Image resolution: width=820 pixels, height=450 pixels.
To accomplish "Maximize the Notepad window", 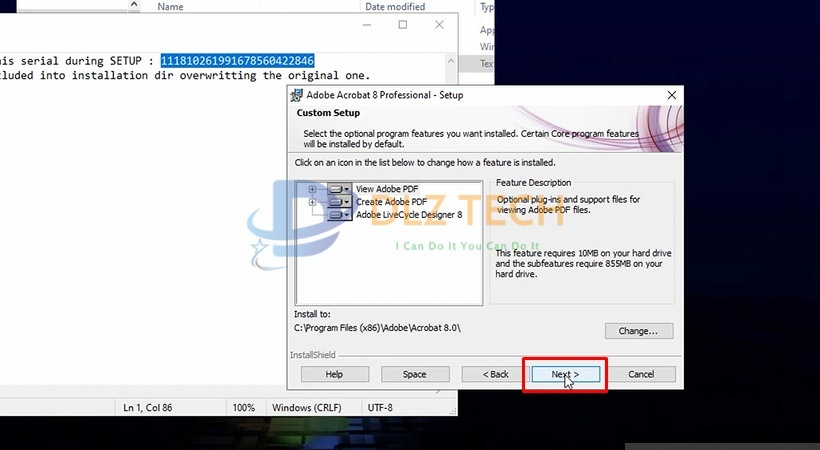I will click(403, 25).
